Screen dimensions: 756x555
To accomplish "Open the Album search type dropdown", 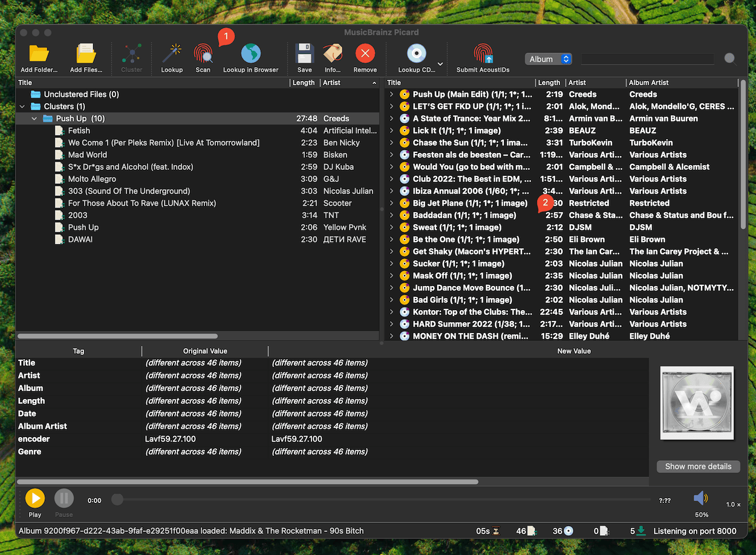I will point(549,59).
